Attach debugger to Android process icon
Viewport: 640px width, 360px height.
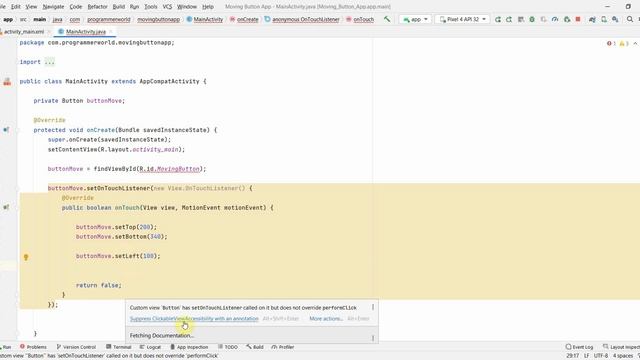(567, 19)
